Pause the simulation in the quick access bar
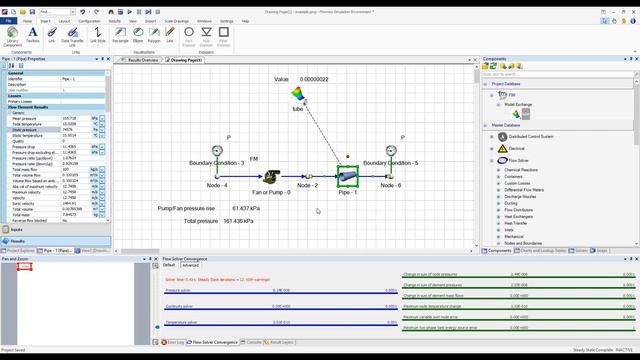 [139, 12]
